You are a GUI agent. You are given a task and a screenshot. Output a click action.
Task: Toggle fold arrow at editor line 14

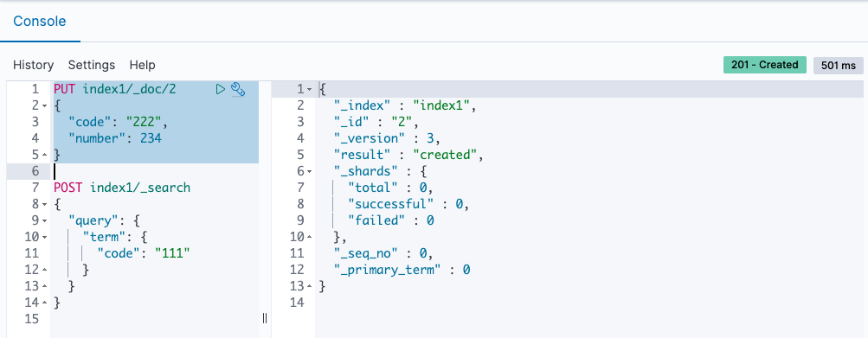pyautogui.click(x=45, y=303)
